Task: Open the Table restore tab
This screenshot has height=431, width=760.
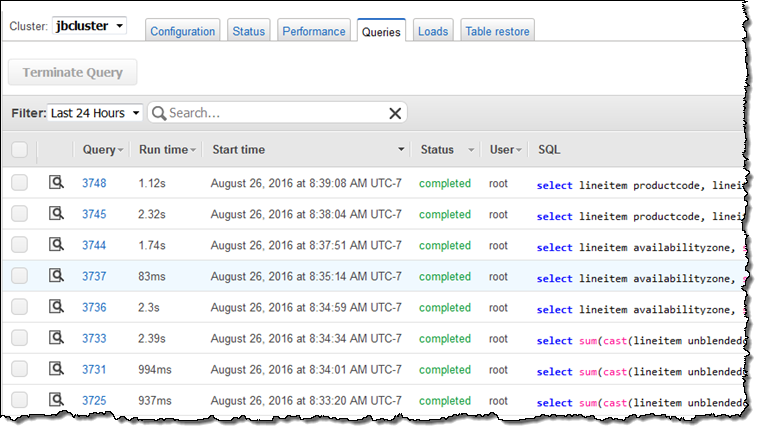Action: (x=497, y=31)
